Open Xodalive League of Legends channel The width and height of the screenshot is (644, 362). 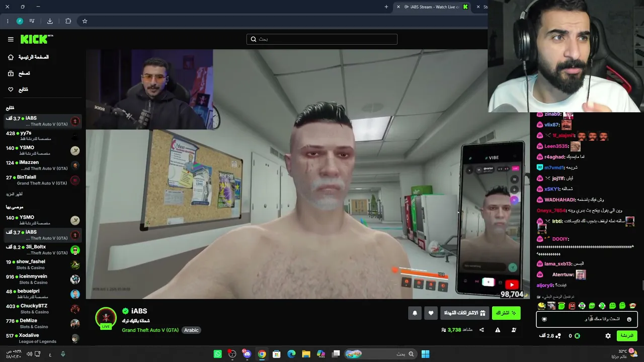point(43,338)
